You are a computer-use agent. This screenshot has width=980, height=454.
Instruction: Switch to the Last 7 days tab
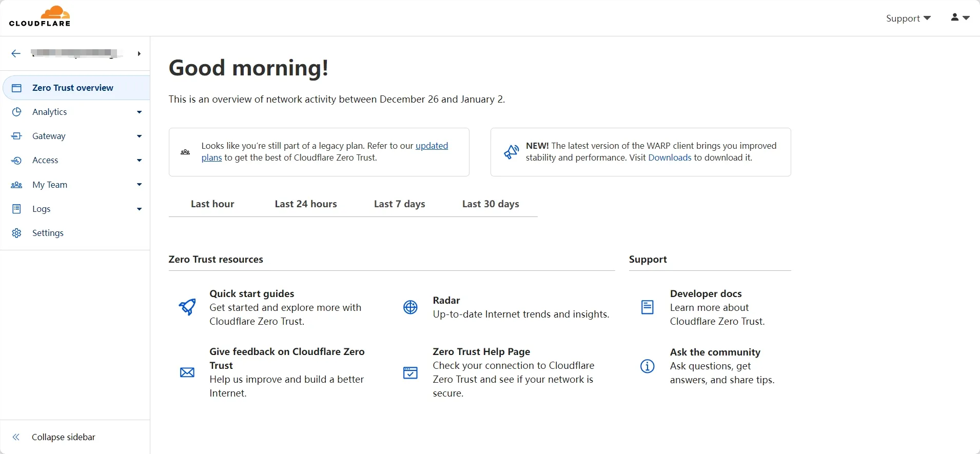[x=400, y=204]
